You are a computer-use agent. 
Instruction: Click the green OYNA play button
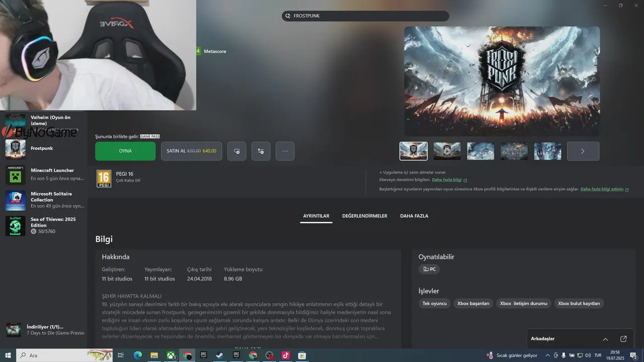click(125, 151)
